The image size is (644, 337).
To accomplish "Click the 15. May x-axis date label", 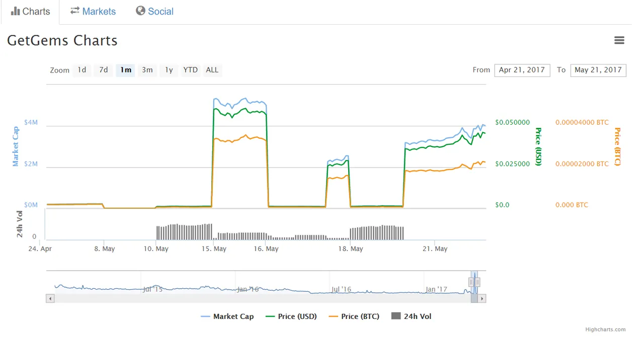I will tap(213, 248).
